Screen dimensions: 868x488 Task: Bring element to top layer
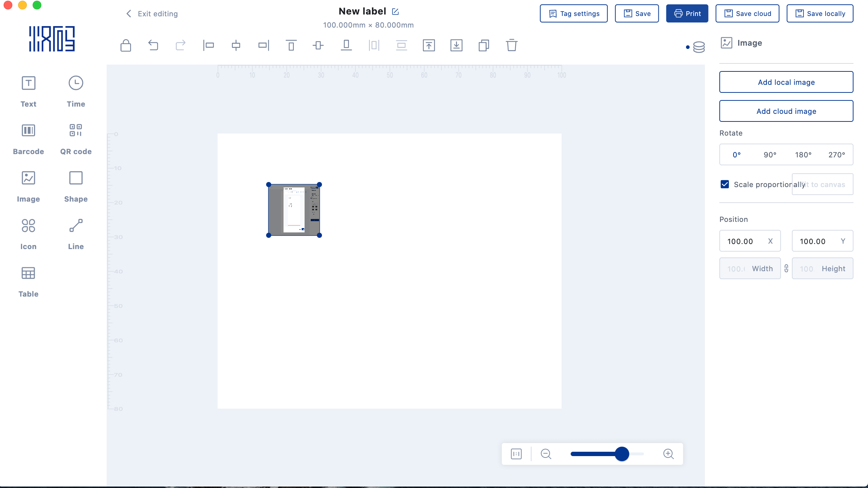[x=429, y=45]
